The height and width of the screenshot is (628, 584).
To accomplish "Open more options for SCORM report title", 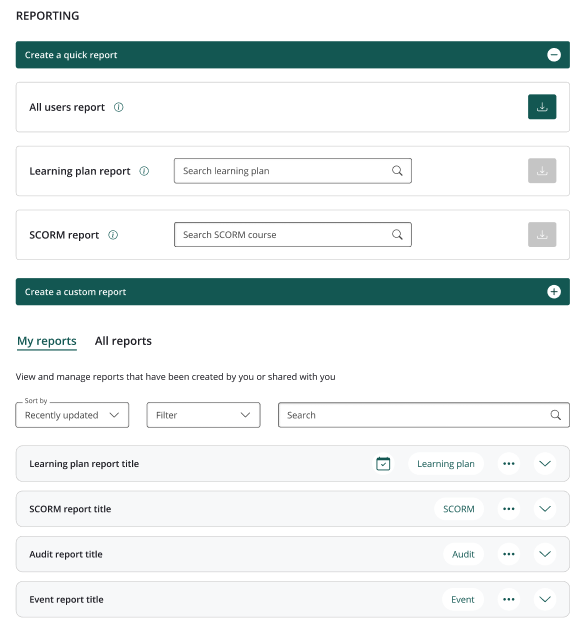I will [x=509, y=509].
